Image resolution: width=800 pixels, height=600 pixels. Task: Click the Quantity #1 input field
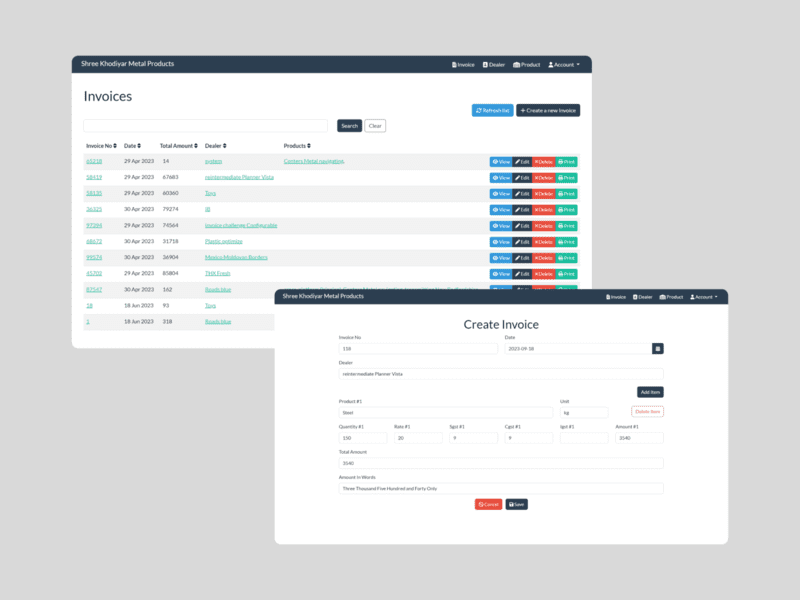pyautogui.click(x=363, y=438)
